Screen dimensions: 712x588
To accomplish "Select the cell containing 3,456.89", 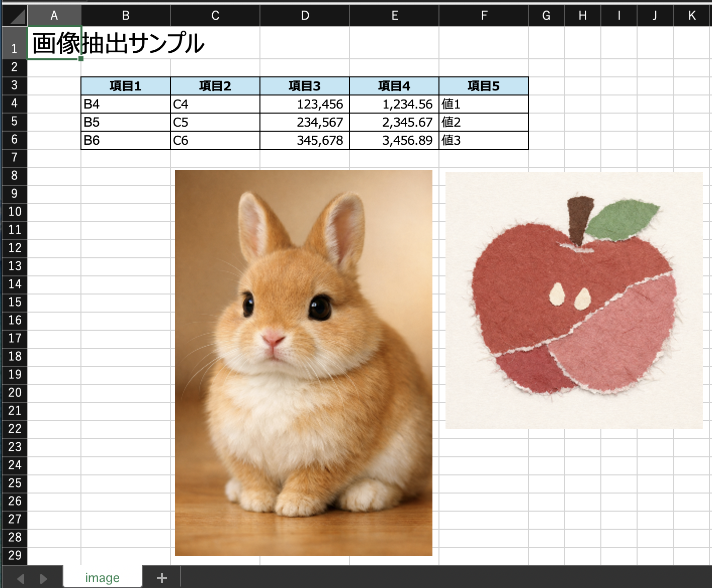I will pyautogui.click(x=394, y=140).
